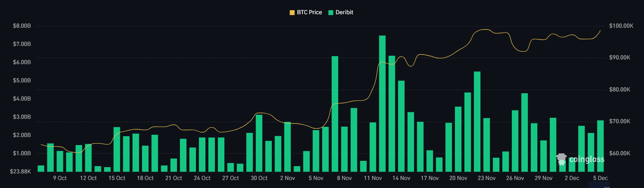The height and width of the screenshot is (188, 644).
Task: Click the $23.88K bottom axis label
Action: tap(20, 171)
